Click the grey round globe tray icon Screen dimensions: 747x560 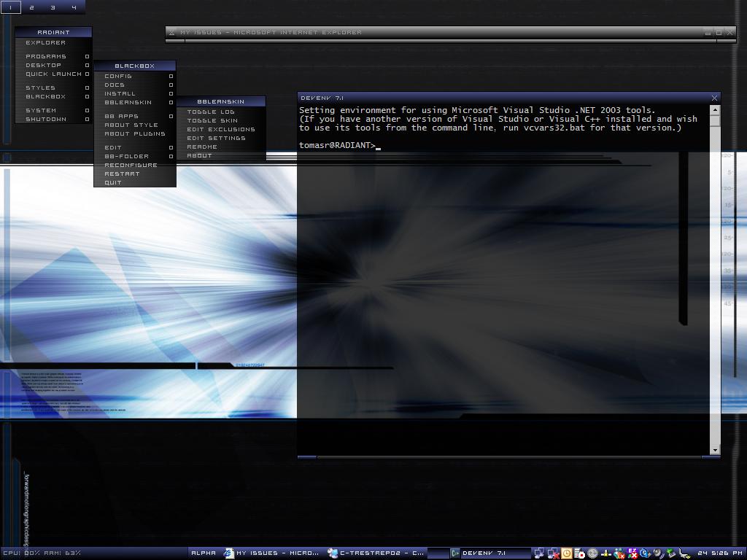pyautogui.click(x=592, y=553)
